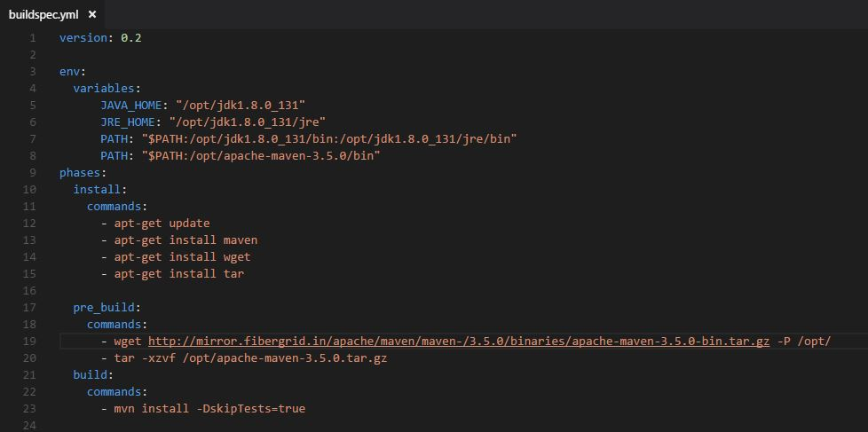The width and height of the screenshot is (868, 432).
Task: Open the mirror.fibergrid.in maven download link
Action: tap(459, 342)
